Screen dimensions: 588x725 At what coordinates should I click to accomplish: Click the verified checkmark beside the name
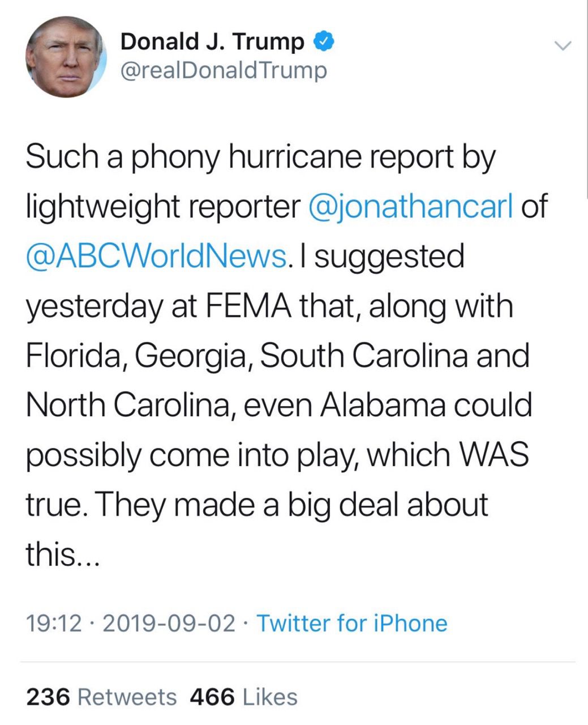tap(323, 40)
